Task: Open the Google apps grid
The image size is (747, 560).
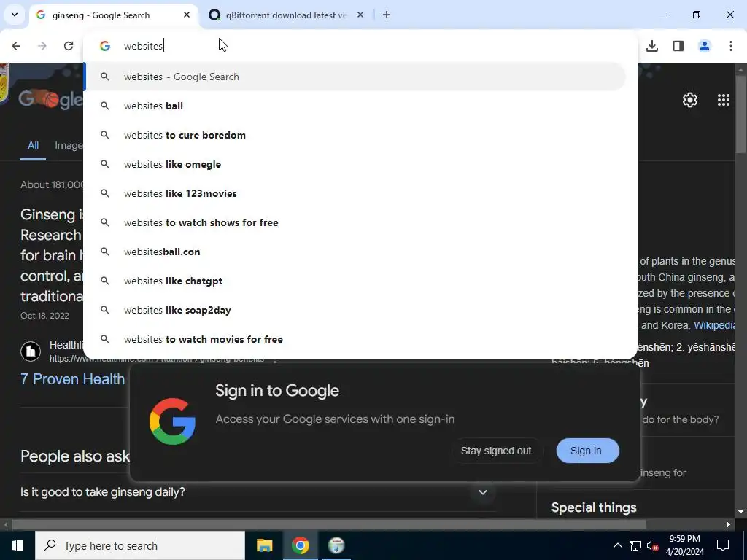Action: pos(723,100)
